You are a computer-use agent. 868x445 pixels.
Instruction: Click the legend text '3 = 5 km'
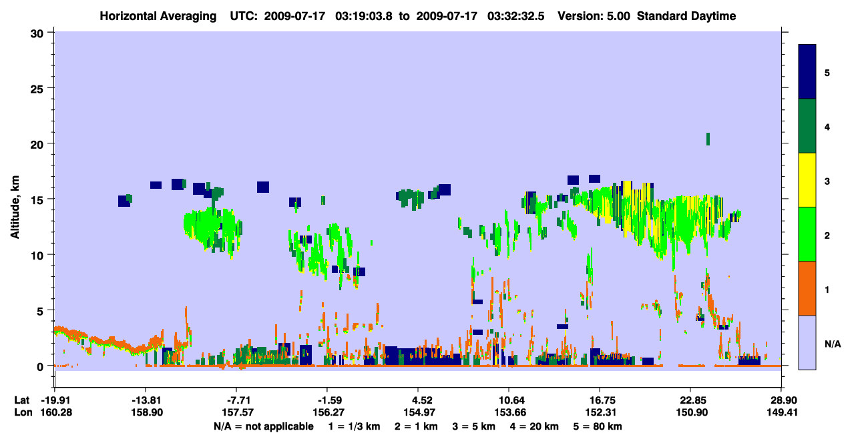(473, 426)
